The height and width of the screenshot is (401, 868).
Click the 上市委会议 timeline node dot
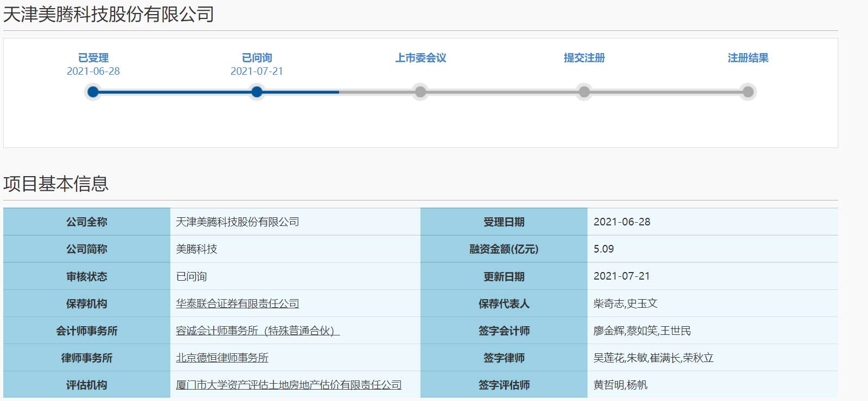coord(420,92)
